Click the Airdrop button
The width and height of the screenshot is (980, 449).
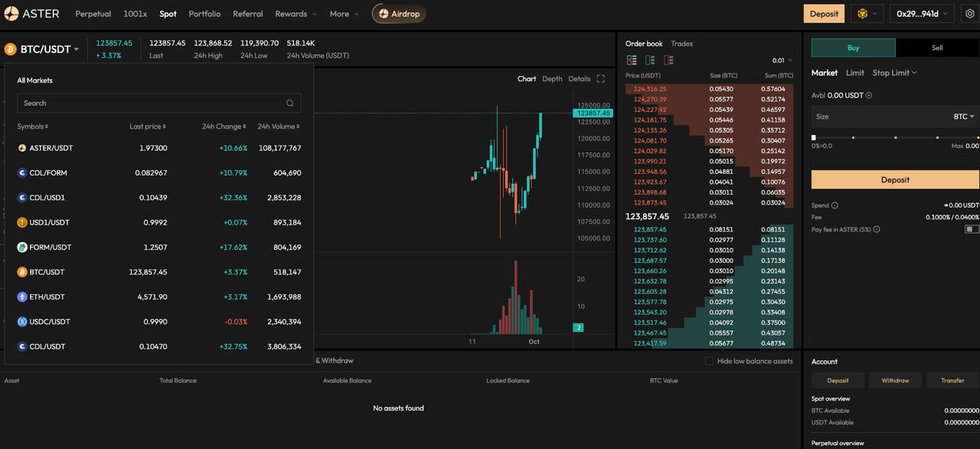pos(399,14)
